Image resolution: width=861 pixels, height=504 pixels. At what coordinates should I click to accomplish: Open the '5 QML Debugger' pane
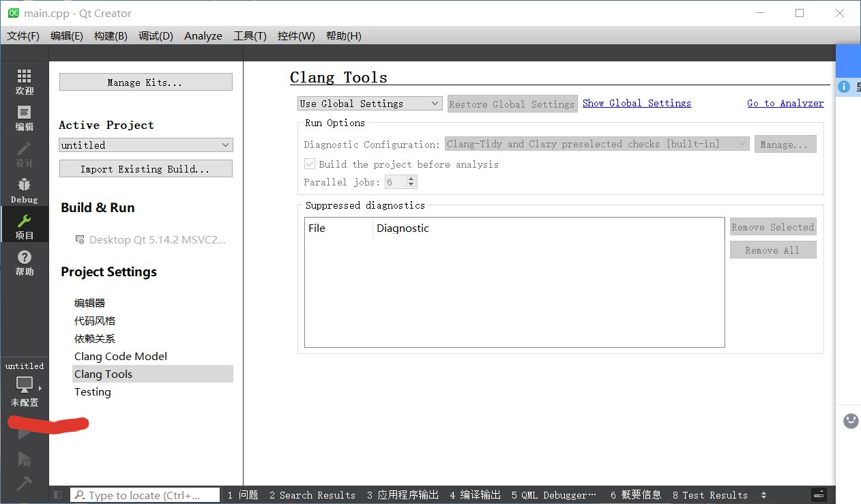[x=554, y=495]
